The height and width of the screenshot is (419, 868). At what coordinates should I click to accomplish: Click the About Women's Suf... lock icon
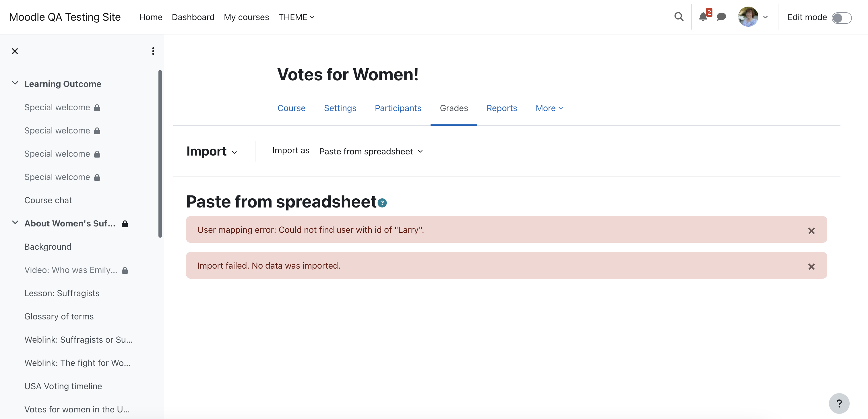pos(125,224)
